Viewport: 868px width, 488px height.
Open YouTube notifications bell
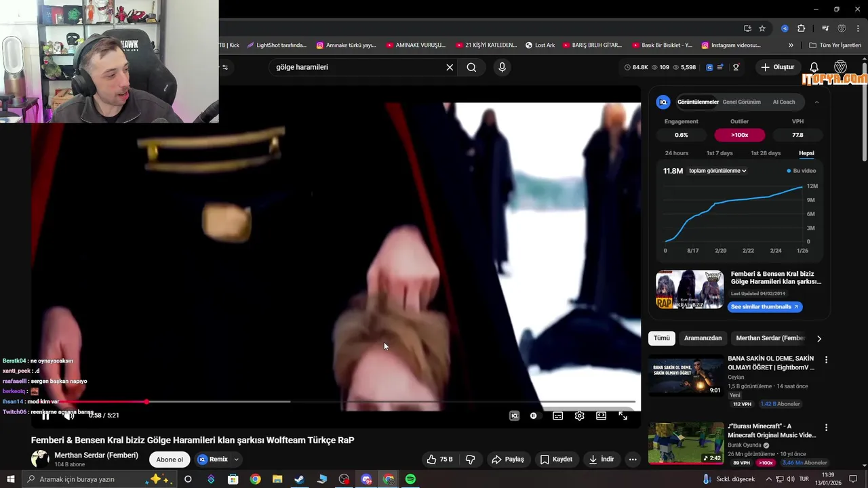point(814,67)
